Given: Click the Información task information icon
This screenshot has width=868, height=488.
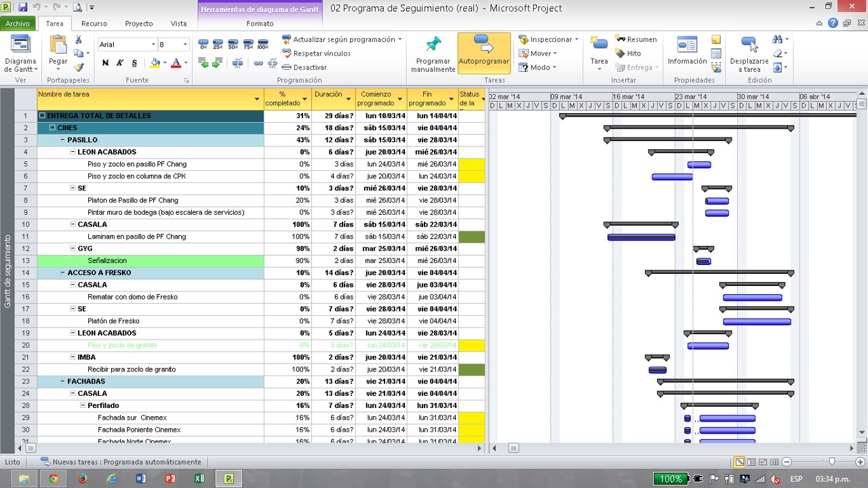Looking at the screenshot, I should click(x=687, y=45).
